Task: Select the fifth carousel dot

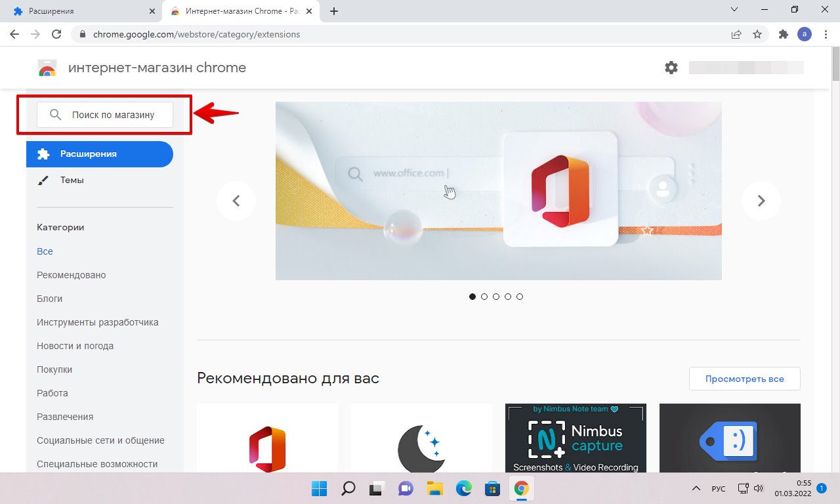Action: pos(520,297)
